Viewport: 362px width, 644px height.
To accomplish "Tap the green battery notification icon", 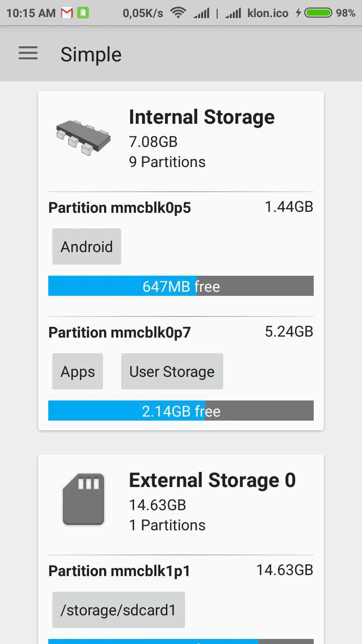I will [x=83, y=13].
